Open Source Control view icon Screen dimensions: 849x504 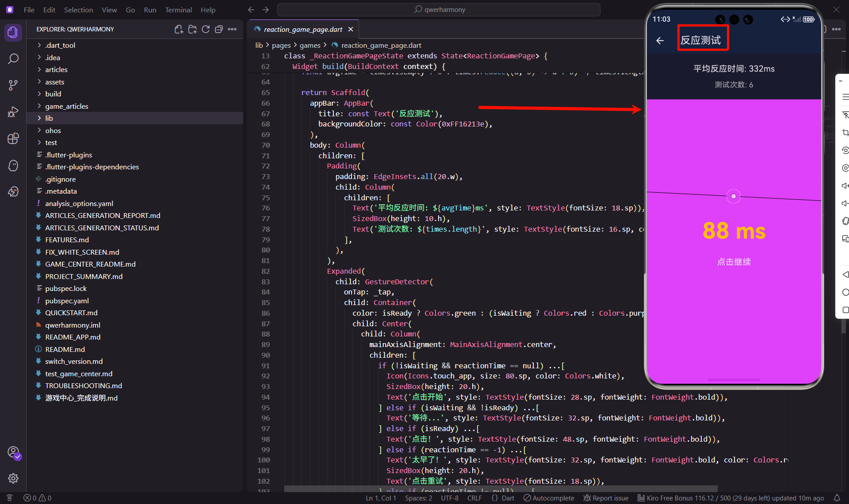[x=13, y=85]
